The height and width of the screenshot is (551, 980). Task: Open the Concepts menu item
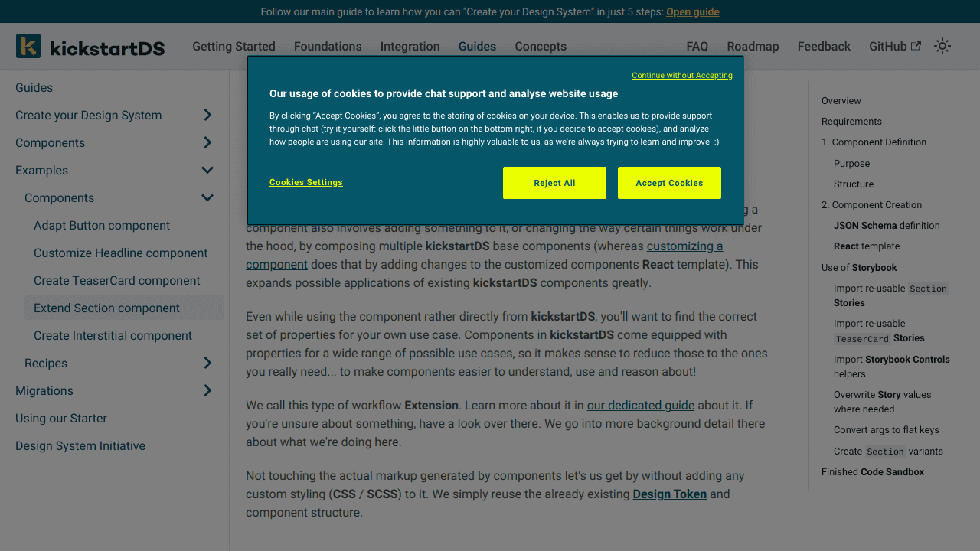(x=541, y=46)
